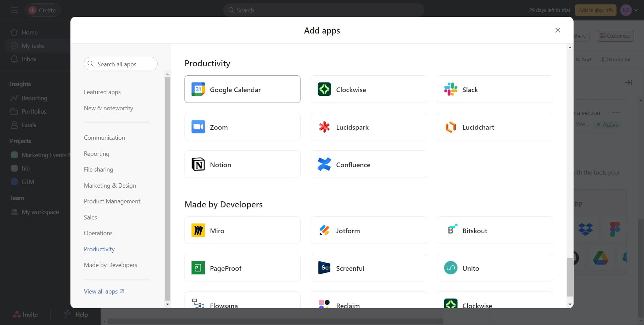Open the Notion integration
644x325 pixels.
[242, 164]
